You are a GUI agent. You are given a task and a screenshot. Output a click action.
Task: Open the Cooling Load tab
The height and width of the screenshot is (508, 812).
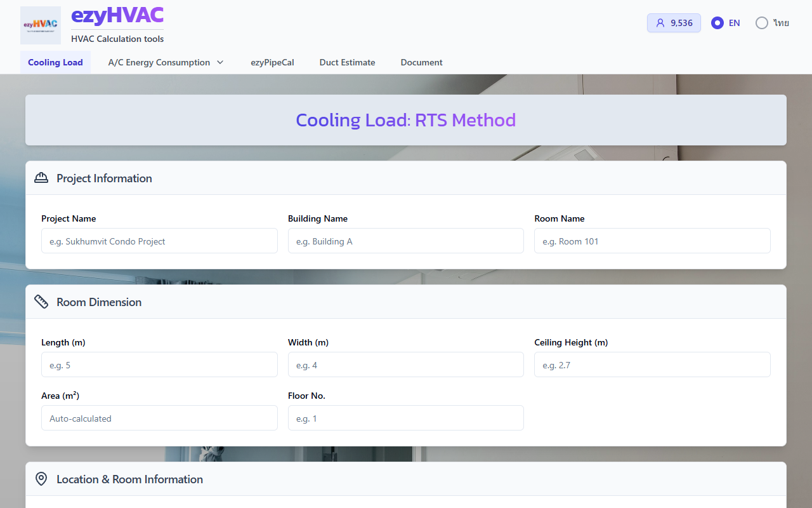point(55,62)
